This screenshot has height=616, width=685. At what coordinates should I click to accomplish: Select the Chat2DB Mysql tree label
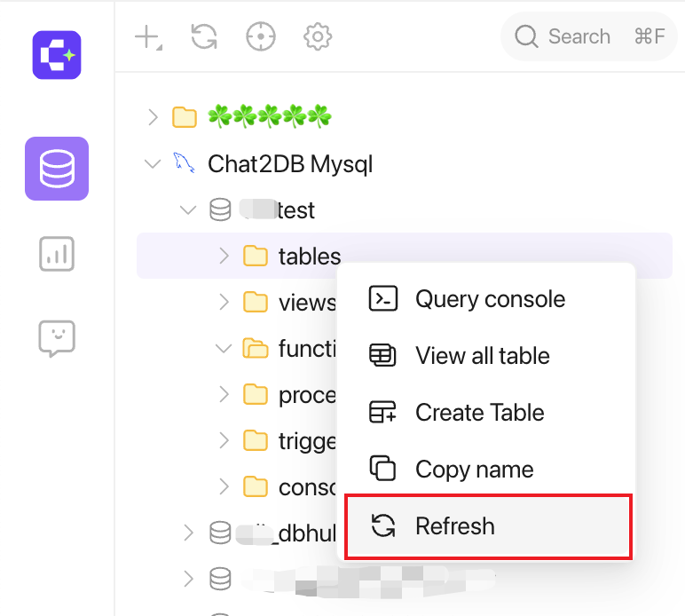290,164
